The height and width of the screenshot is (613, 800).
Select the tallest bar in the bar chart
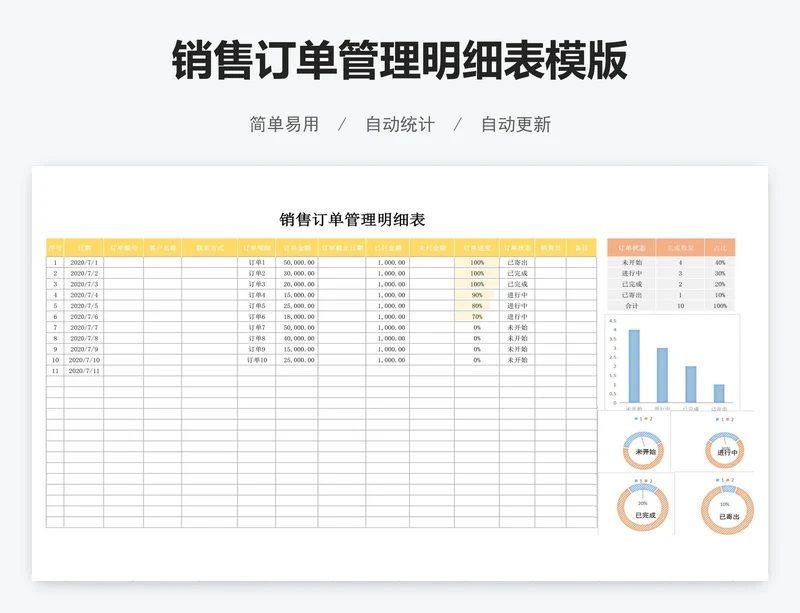(634, 366)
